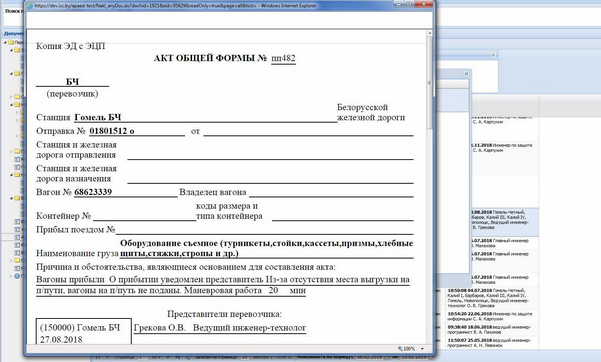Click the document number пп482

[x=283, y=58]
